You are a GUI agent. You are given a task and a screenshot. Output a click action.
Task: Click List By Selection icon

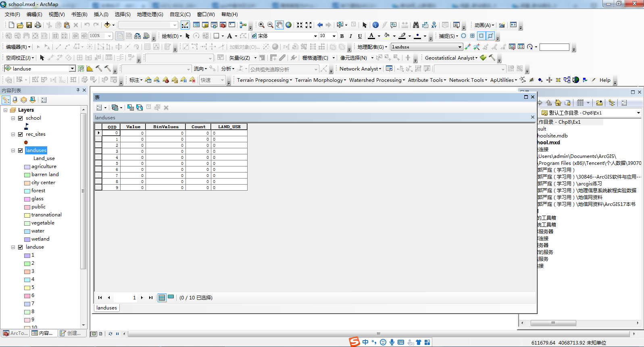pos(33,100)
